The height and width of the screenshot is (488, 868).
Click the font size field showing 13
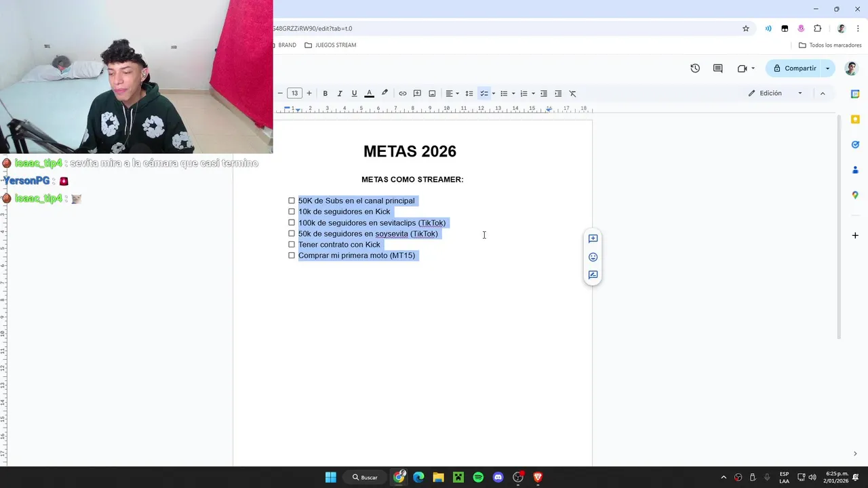(x=294, y=94)
